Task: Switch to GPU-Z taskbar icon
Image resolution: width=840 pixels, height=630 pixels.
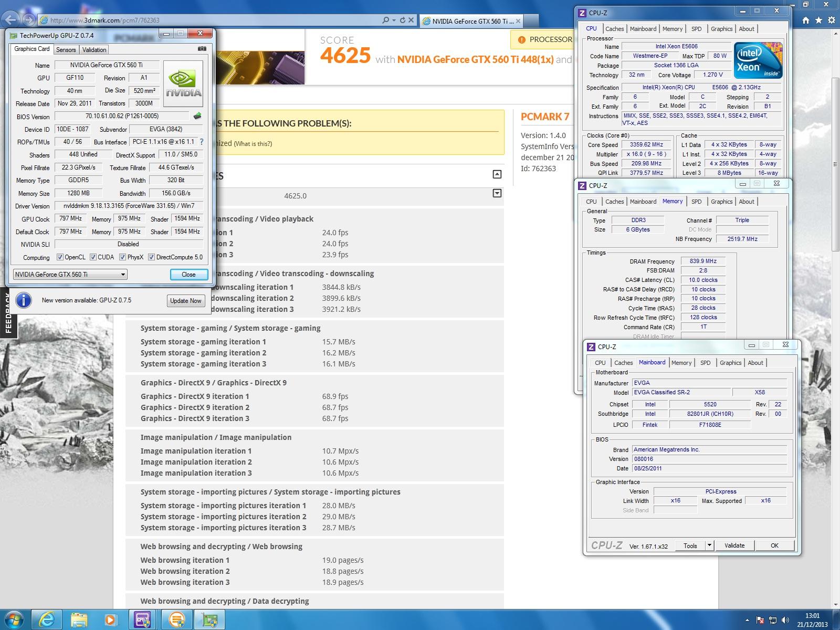Action: pos(210,620)
